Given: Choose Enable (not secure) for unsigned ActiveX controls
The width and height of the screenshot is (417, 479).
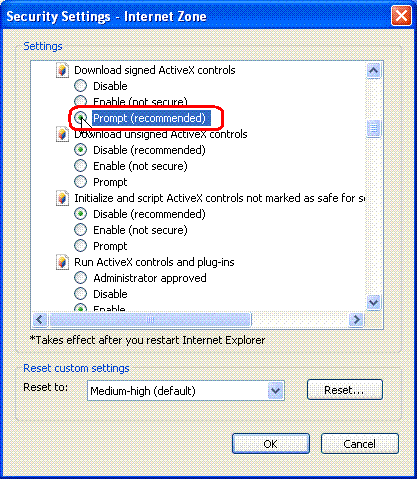Looking at the screenshot, I should point(80,166).
